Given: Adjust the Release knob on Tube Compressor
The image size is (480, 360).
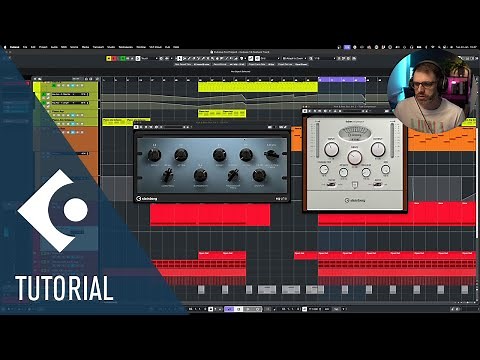Looking at the screenshot, I should pos(366,172).
